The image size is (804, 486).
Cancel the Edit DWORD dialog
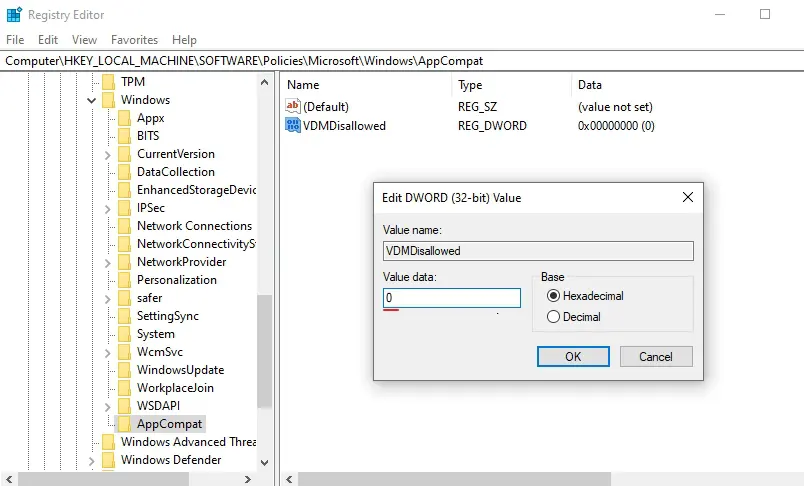(x=656, y=356)
